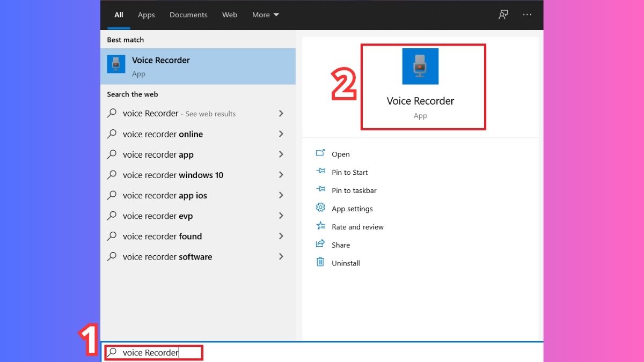This screenshot has height=362, width=644.
Task: Click the magnifier icon in the search box
Action: [112, 352]
